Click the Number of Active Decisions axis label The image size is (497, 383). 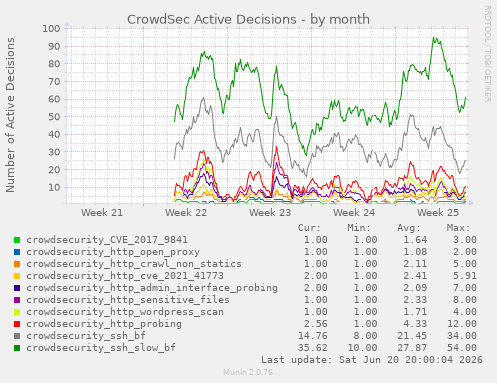(10, 115)
